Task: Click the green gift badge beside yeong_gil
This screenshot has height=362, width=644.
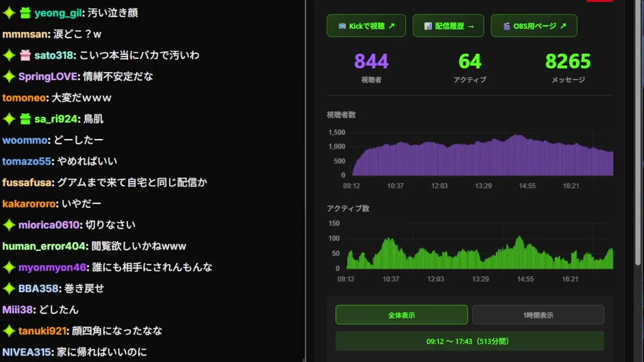Action: pos(25,13)
